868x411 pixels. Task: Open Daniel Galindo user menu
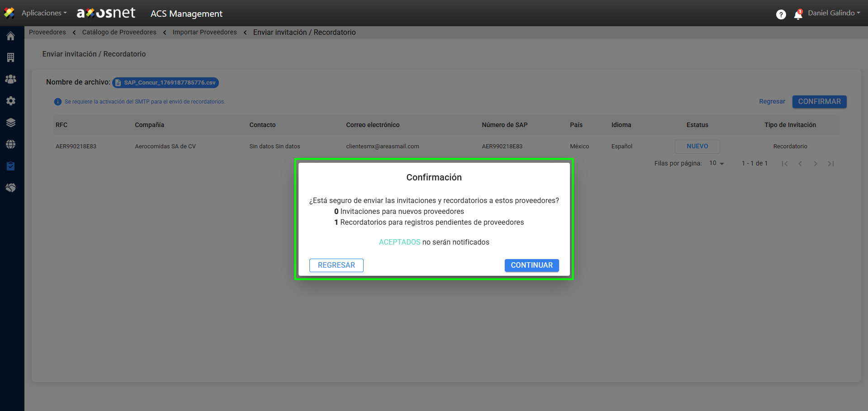tap(834, 13)
